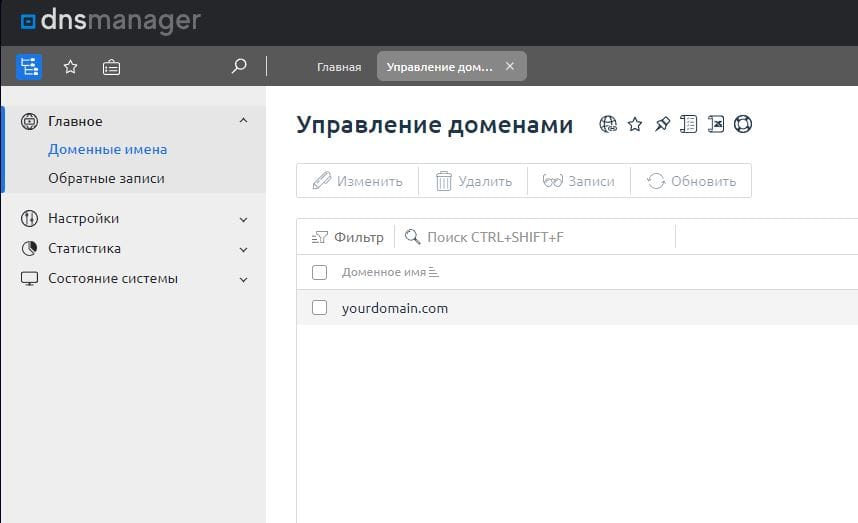Click the search magnifier in top toolbar
858x523 pixels.
point(239,66)
